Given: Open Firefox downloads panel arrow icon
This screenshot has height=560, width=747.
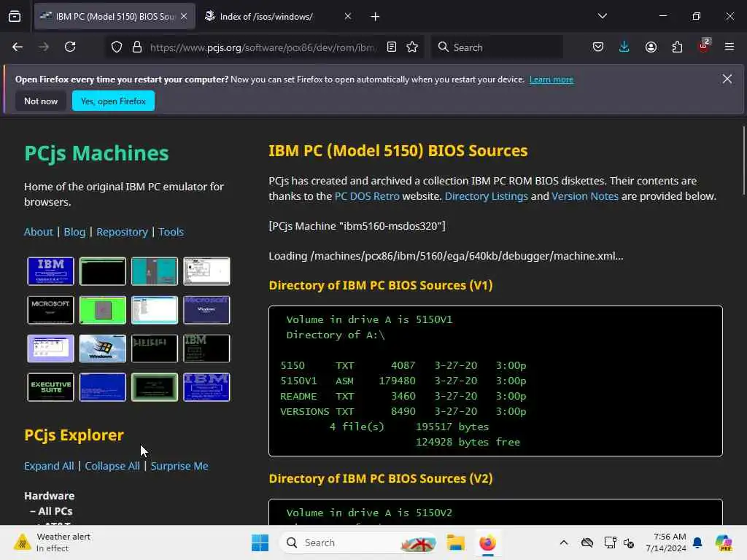Looking at the screenshot, I should (x=624, y=47).
